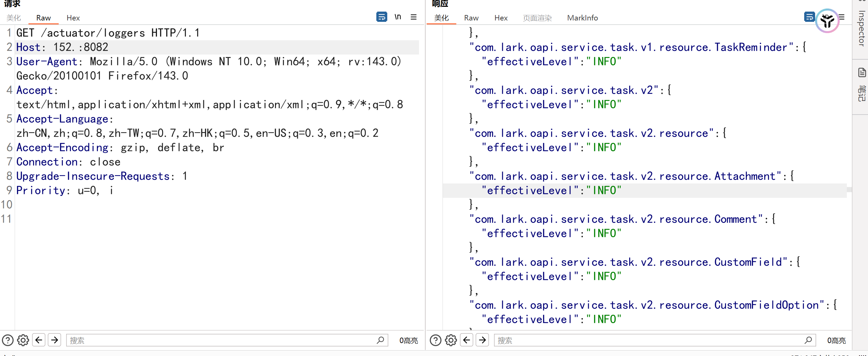The height and width of the screenshot is (356, 868).
Task: Toggle word wrap in the response panel
Action: pos(809,17)
